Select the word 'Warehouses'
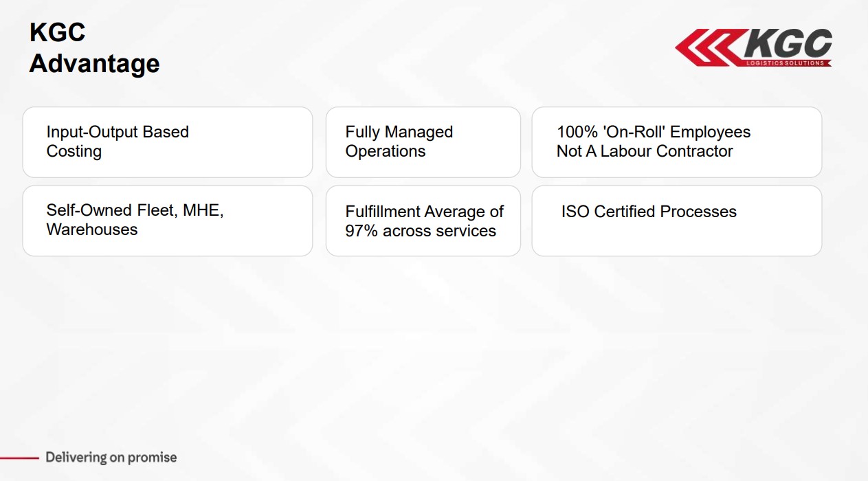868x481 pixels. pos(92,230)
